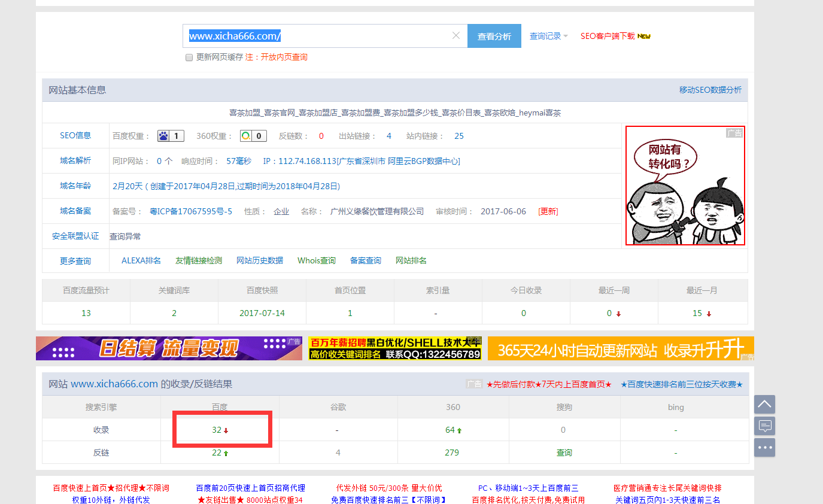The width and height of the screenshot is (823, 504).
Task: Open the SEO客户端下载 link
Action: point(608,36)
